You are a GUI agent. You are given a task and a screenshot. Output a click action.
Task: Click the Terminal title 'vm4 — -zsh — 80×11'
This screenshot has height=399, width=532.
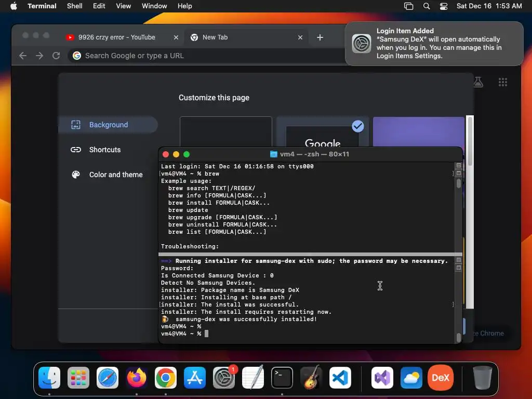click(x=314, y=154)
